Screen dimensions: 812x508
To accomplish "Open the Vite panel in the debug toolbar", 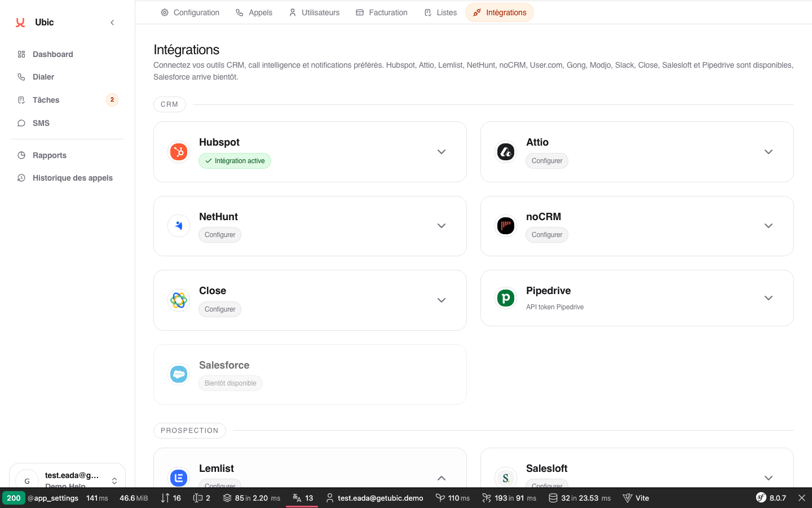I will pyautogui.click(x=636, y=498).
